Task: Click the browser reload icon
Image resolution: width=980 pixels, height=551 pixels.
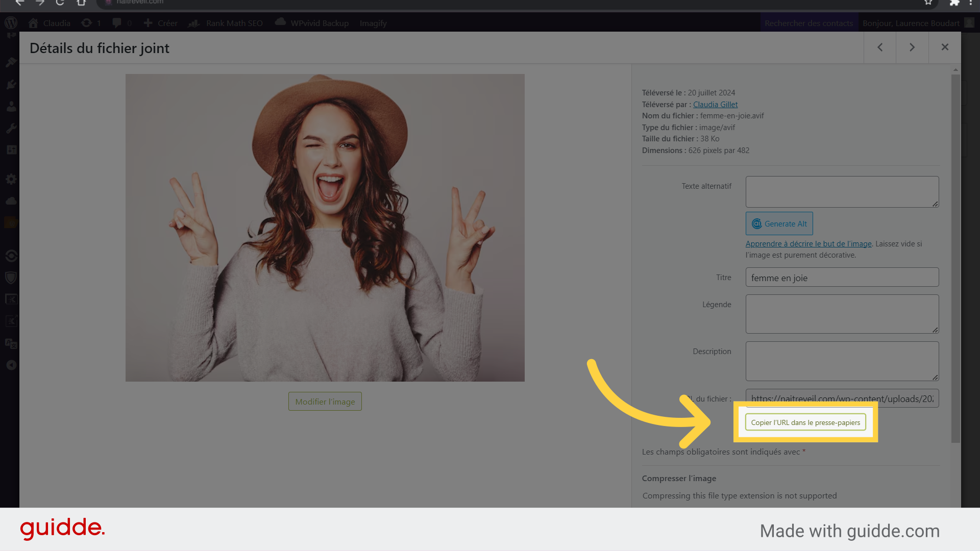Action: 60,3
